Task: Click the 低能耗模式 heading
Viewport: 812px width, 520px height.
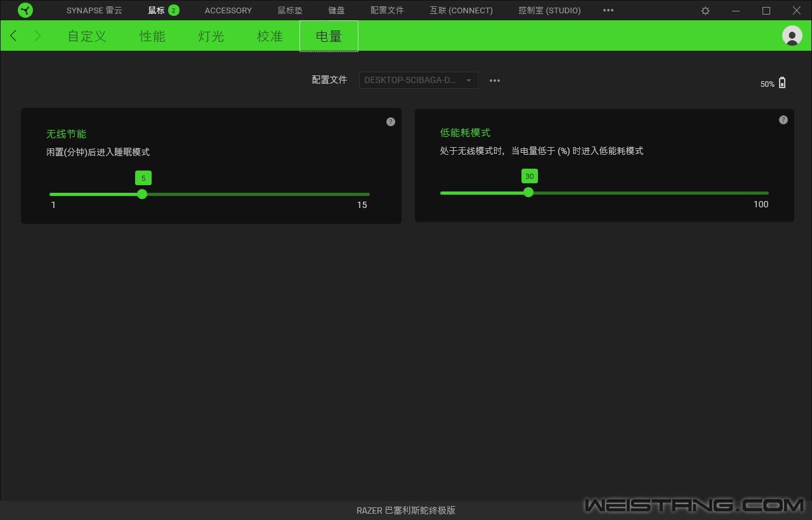Action: coord(465,133)
